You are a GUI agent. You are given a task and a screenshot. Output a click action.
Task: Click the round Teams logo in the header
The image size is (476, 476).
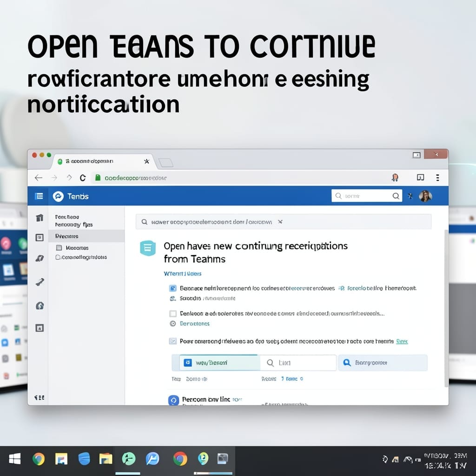pyautogui.click(x=58, y=197)
